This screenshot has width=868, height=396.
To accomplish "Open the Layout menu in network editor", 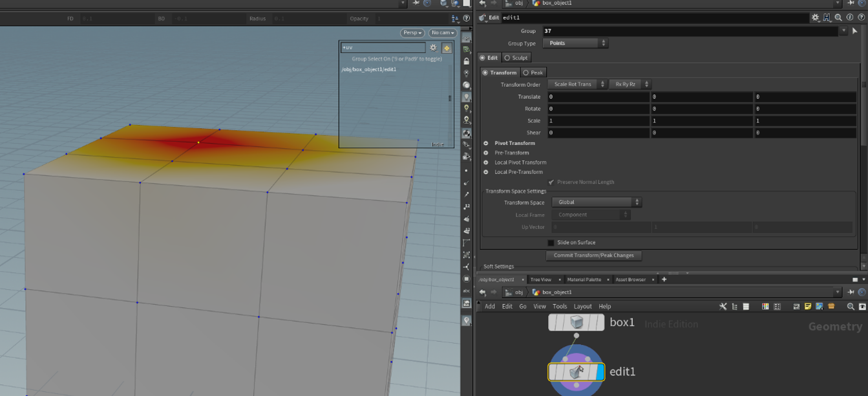I will point(582,307).
